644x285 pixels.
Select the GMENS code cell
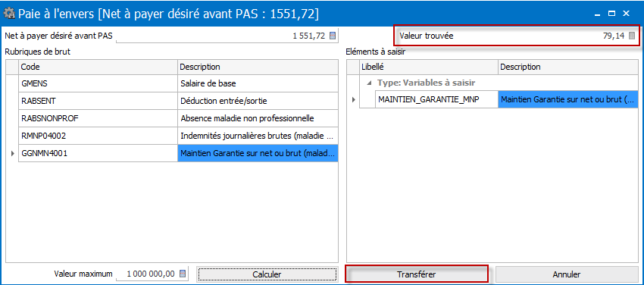point(98,83)
